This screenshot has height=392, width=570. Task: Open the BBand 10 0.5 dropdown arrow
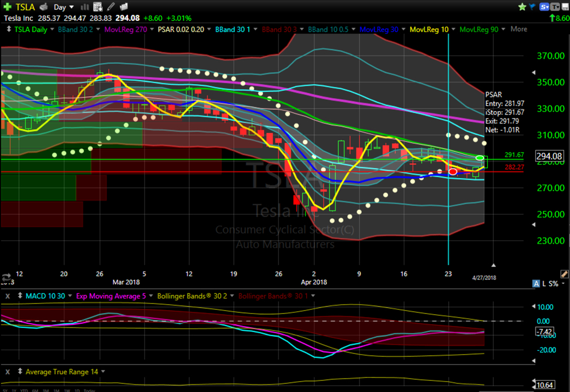(353, 29)
